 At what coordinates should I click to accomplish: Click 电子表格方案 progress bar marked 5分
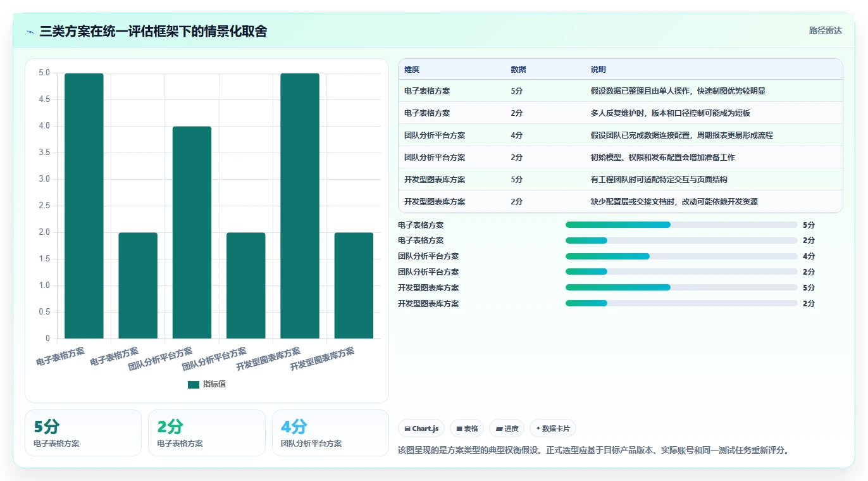click(681, 225)
